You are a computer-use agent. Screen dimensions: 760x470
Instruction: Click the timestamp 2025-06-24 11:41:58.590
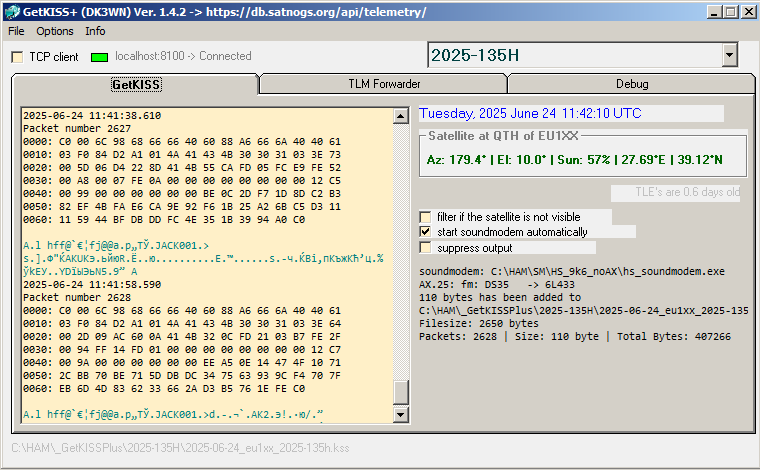tap(92, 284)
